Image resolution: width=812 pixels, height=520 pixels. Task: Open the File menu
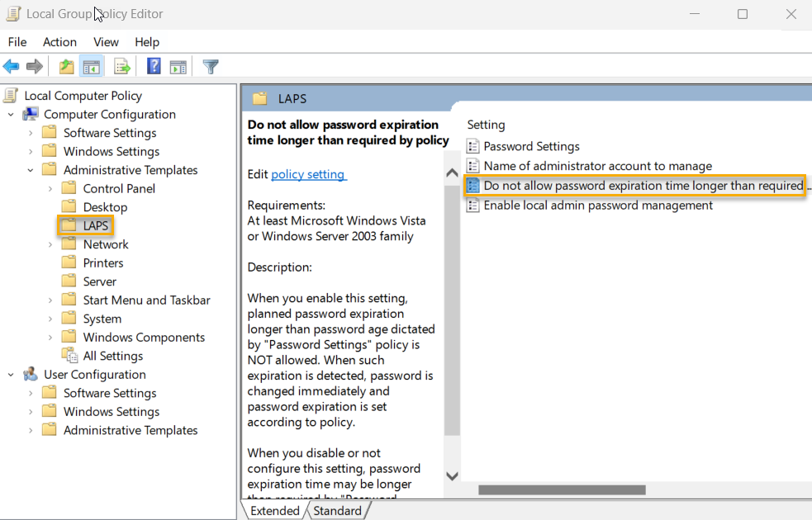[x=17, y=42]
